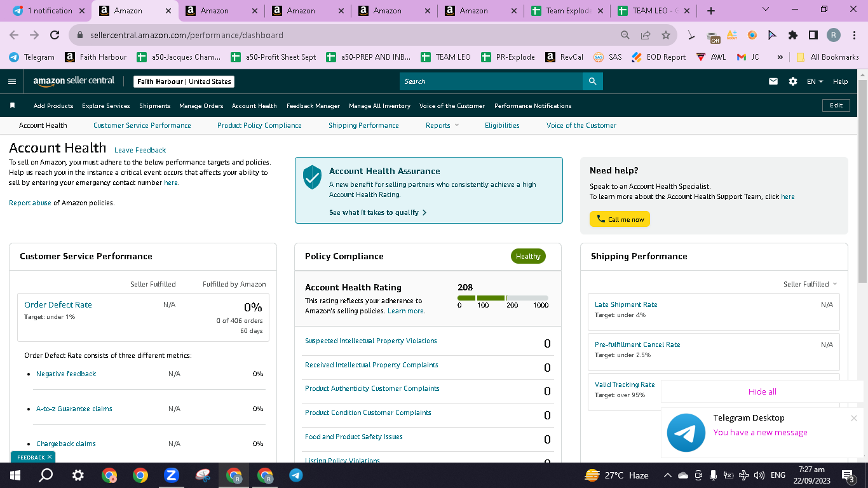Open the Chrome three-dot menu
This screenshot has width=868, height=488.
point(855,35)
